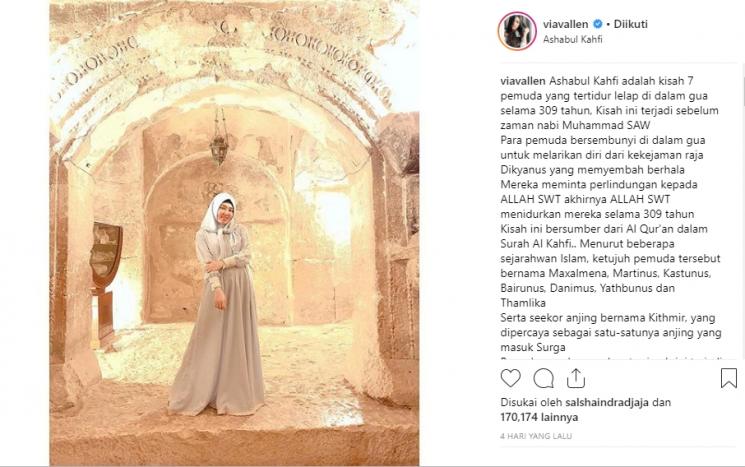This screenshot has width=745, height=467.
Task: Like the post with heart icon
Action: [x=511, y=378]
